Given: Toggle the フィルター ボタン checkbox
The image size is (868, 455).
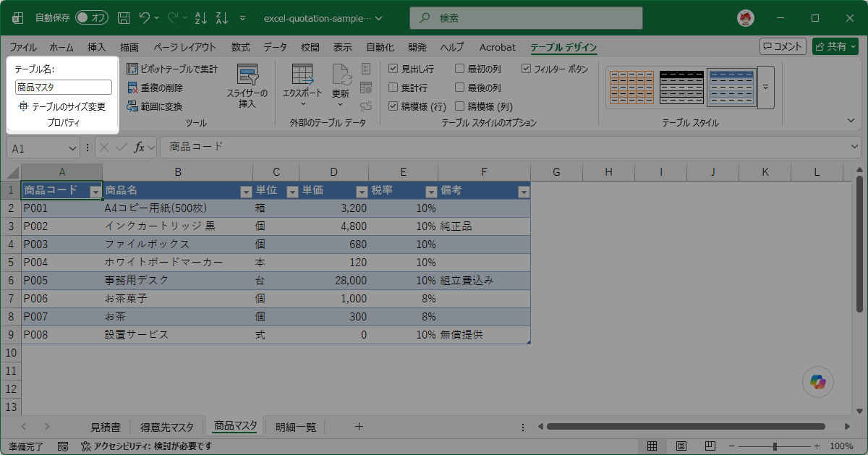Looking at the screenshot, I should (x=527, y=69).
